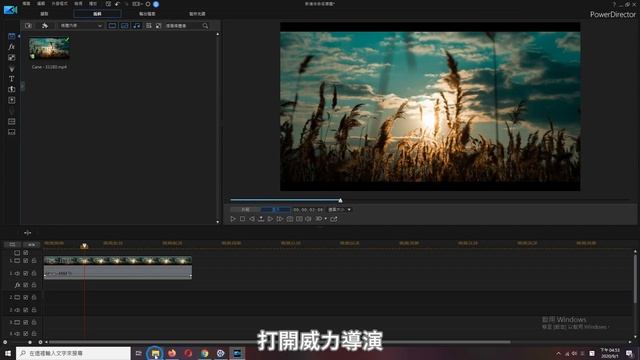640x360 pixels.
Task: Step to the previous frame
Action: click(x=252, y=219)
